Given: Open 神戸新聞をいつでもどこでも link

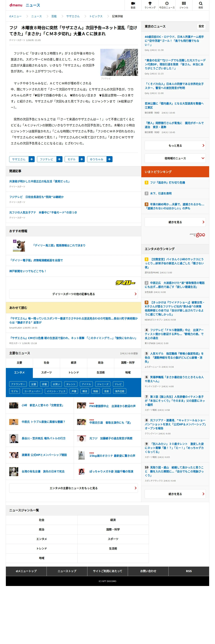Looking at the screenshot, I should click(x=28, y=271).
